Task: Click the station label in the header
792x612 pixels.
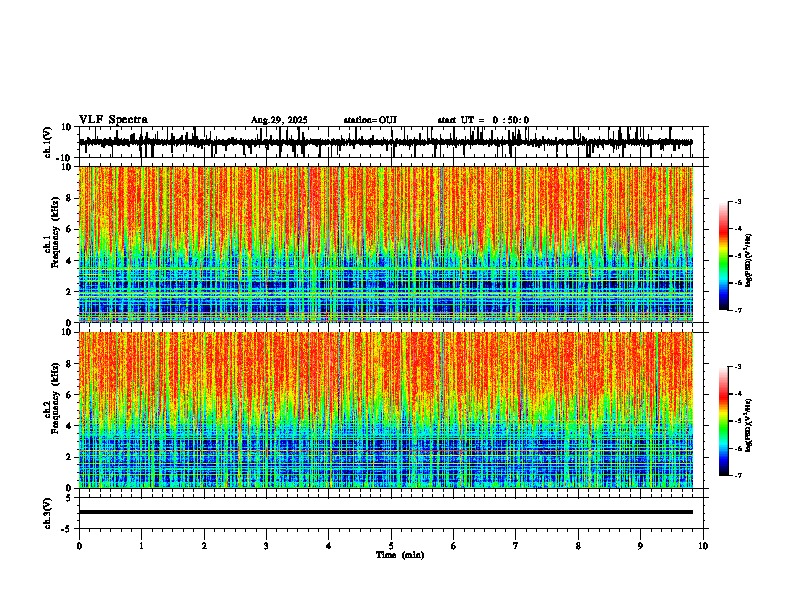Action: click(370, 120)
